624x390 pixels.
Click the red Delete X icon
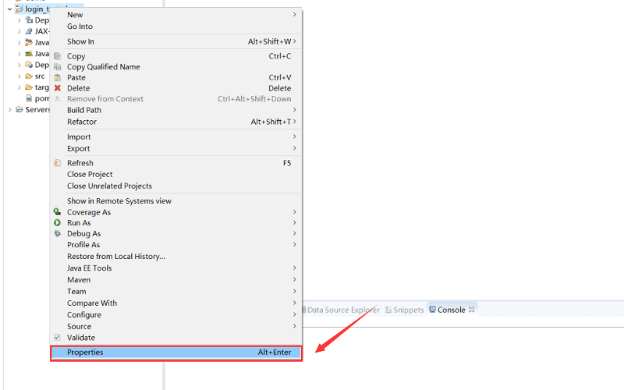(x=57, y=88)
